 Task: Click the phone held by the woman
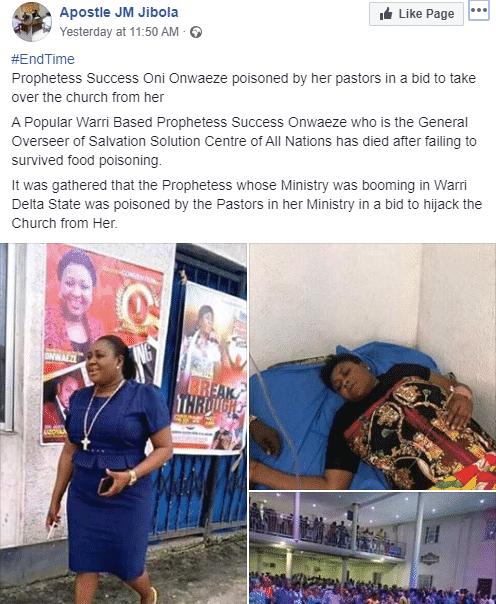(x=104, y=485)
